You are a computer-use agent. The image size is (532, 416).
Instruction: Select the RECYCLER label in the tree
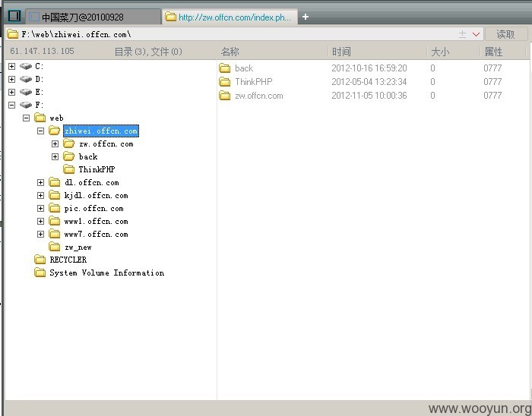(68, 260)
